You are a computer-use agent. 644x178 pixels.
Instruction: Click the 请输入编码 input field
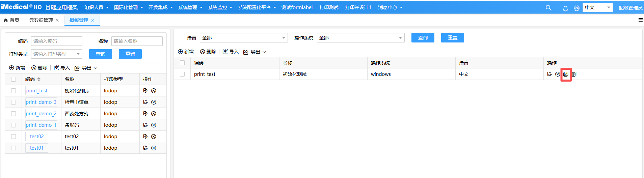click(57, 41)
